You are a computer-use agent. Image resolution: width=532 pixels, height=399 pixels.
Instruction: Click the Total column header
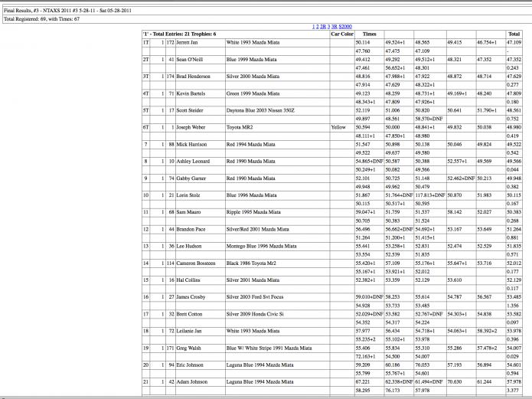point(514,34)
